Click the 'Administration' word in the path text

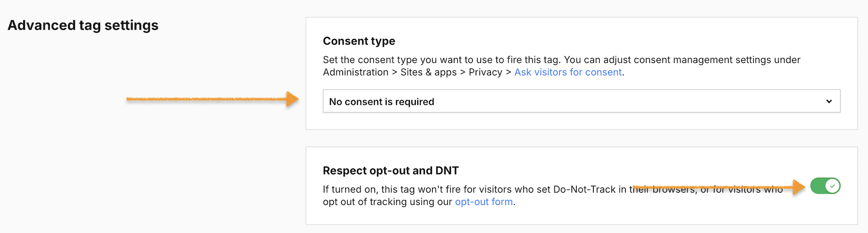tap(356, 72)
